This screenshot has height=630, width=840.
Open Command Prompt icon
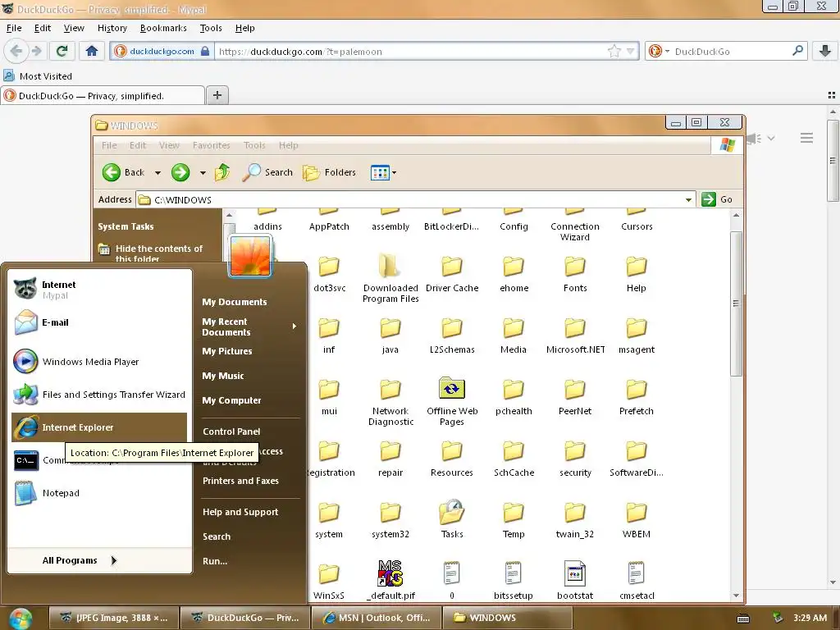[25, 460]
